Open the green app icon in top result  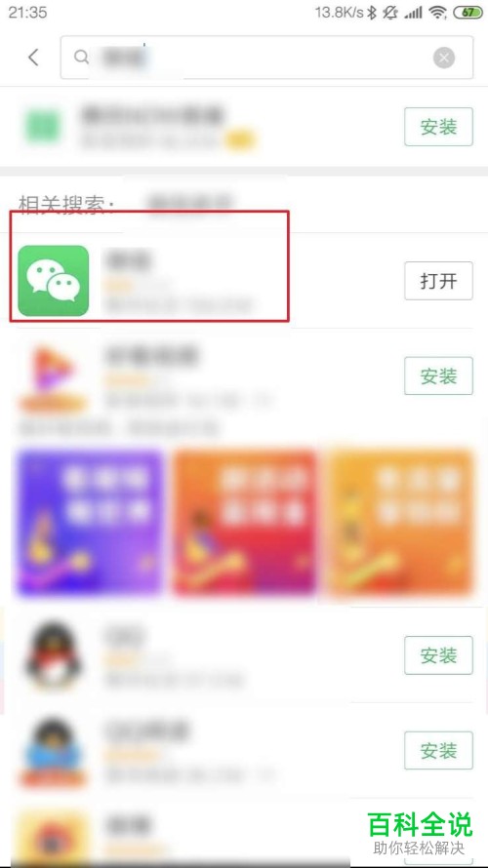[x=42, y=126]
